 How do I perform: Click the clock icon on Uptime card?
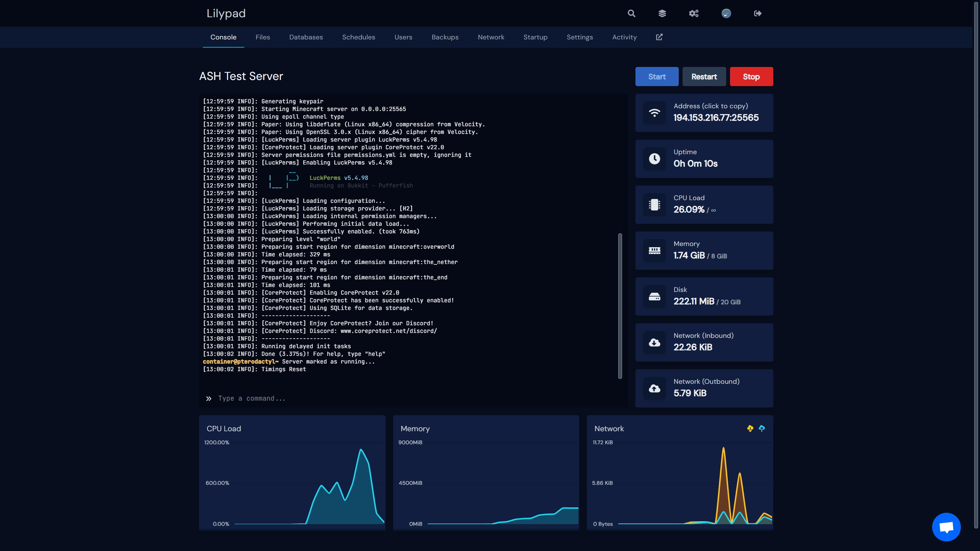pos(655,159)
